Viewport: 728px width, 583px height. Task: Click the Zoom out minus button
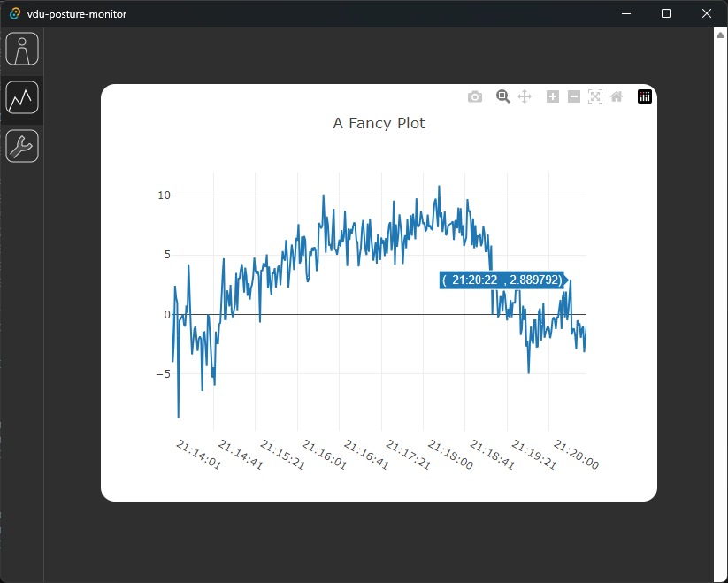point(574,96)
